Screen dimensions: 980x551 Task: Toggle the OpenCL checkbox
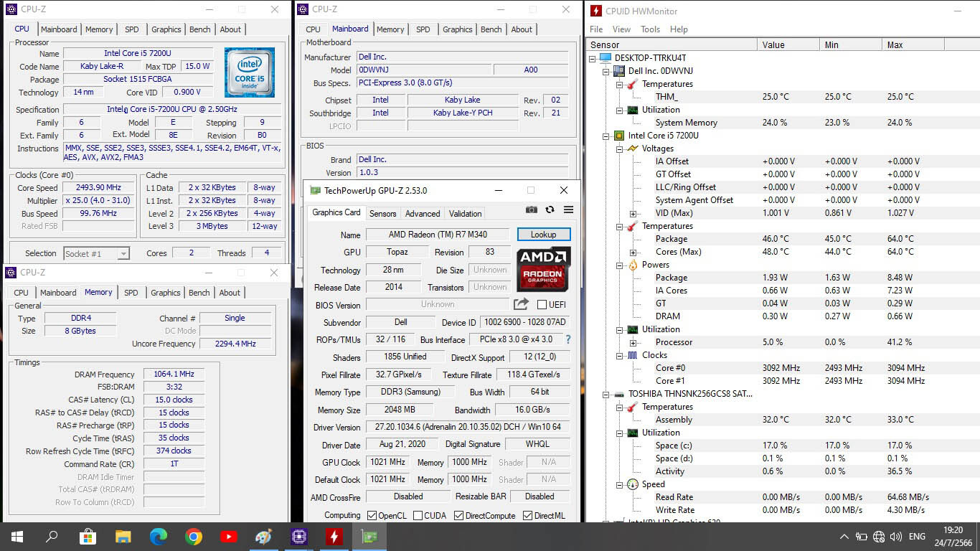[372, 515]
